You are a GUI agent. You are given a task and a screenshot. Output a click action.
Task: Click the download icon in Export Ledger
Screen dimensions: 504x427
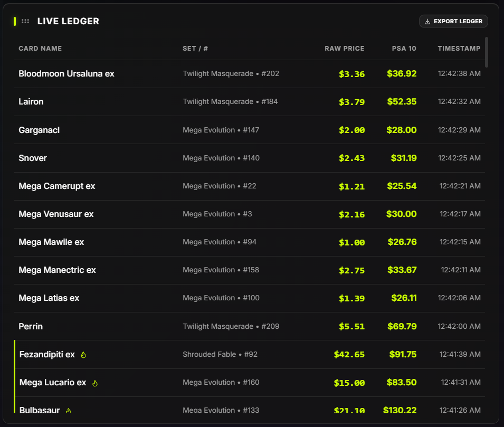click(427, 22)
